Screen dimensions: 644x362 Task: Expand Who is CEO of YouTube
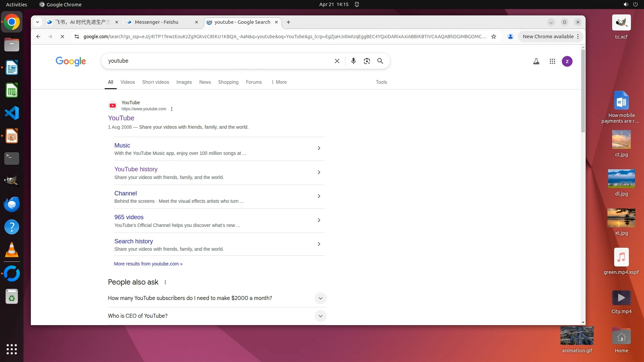pos(320,316)
